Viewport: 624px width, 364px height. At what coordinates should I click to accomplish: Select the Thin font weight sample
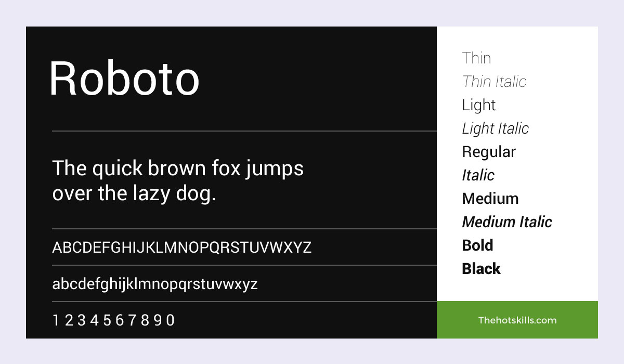476,58
